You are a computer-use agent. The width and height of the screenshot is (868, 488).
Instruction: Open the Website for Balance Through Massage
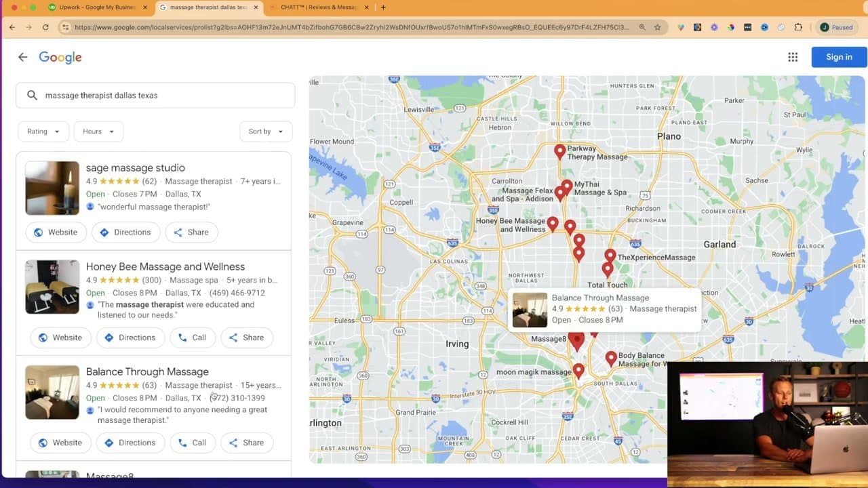tap(60, 442)
